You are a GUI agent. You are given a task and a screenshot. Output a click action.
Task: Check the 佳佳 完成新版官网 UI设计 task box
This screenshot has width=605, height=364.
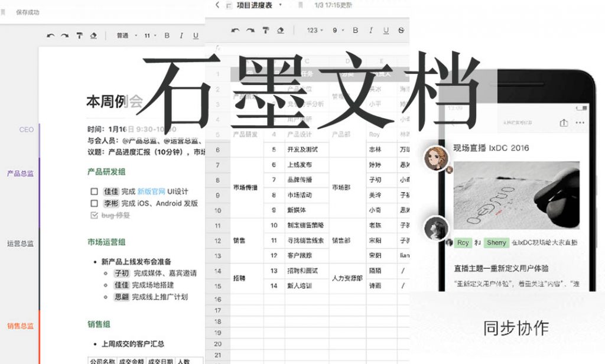(94, 191)
